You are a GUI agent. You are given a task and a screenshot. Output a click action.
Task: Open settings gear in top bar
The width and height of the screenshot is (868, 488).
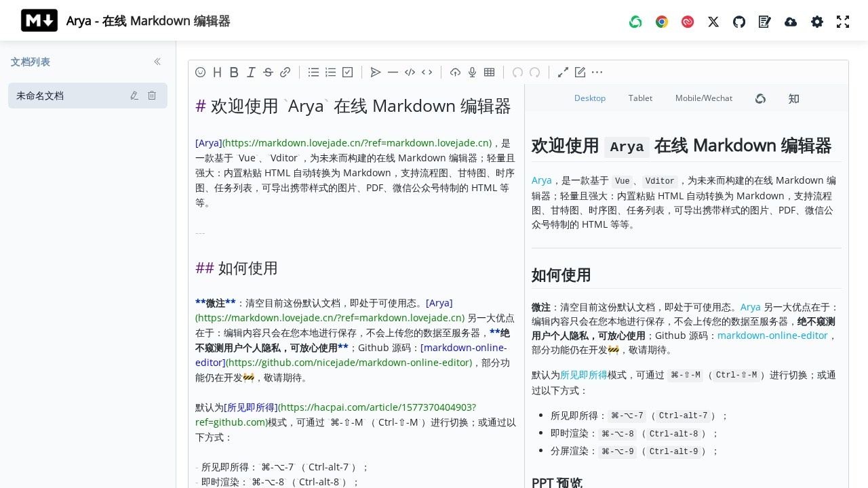tap(817, 22)
